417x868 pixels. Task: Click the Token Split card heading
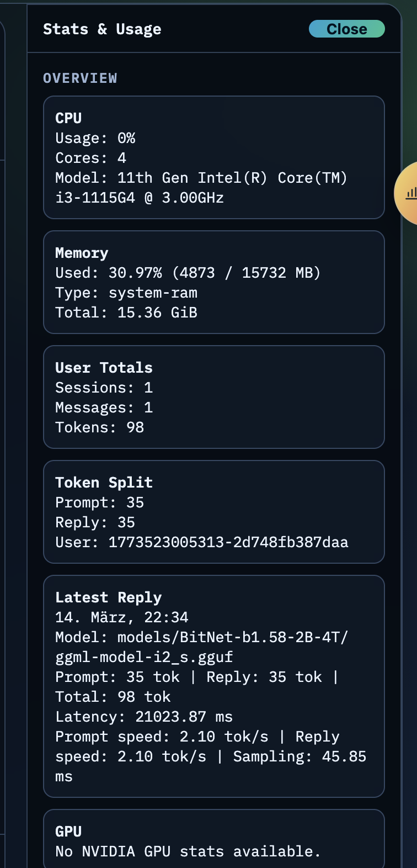[x=104, y=483]
